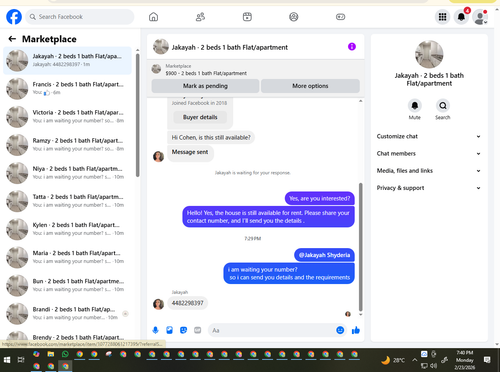Open the Menu grid icon
This screenshot has height=372, width=500.
[x=442, y=17]
